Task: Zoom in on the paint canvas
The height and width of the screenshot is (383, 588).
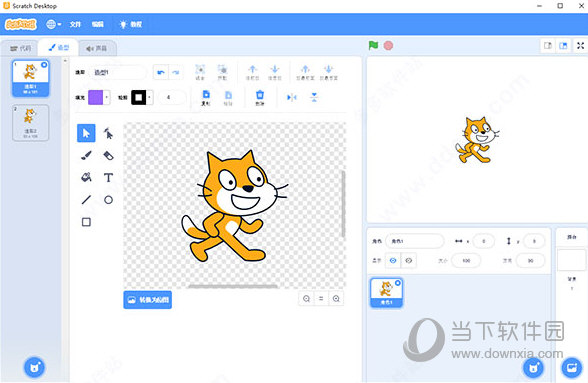Action: (336, 299)
